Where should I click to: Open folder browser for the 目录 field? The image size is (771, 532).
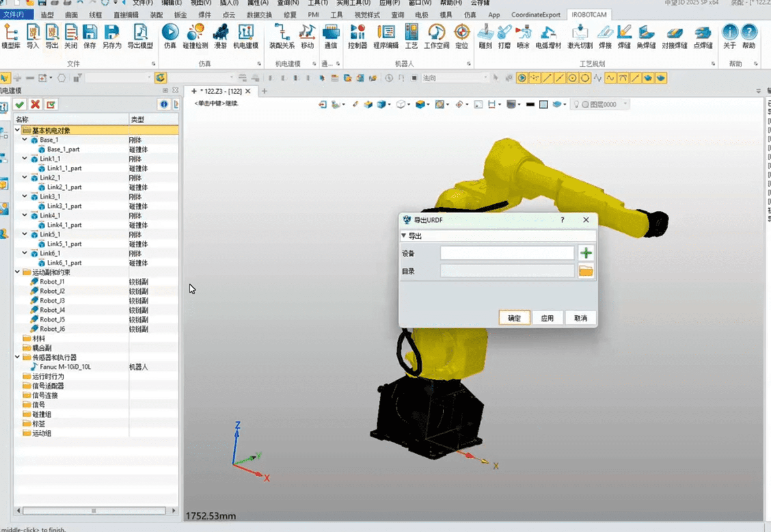586,271
